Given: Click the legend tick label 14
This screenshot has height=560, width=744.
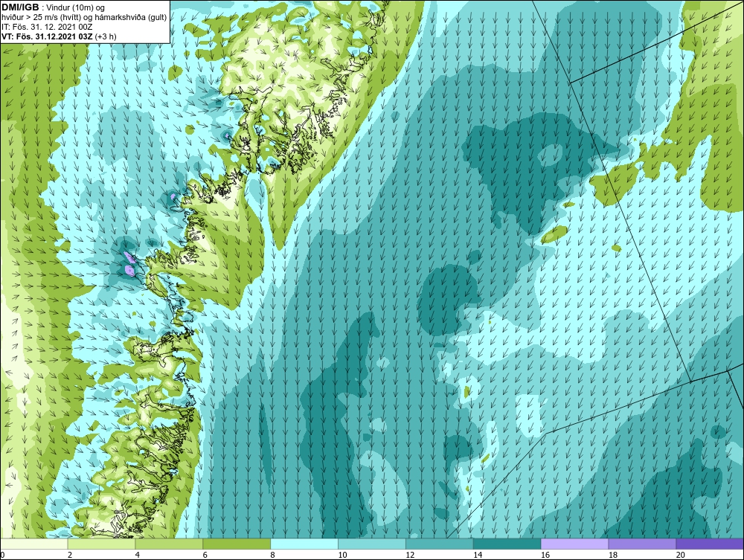Looking at the screenshot, I should click(x=478, y=555).
